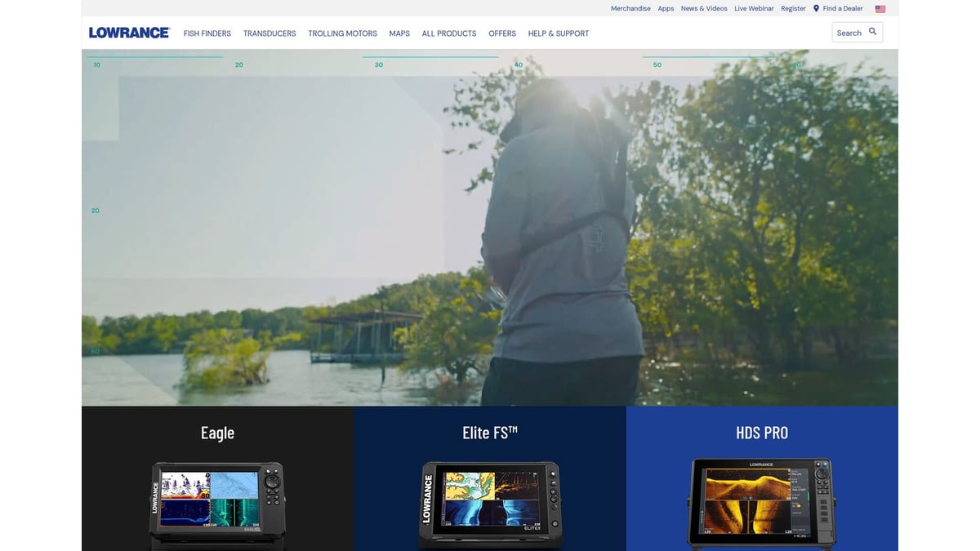Click the magnifying glass search icon
The width and height of the screenshot is (980, 551).
(873, 32)
